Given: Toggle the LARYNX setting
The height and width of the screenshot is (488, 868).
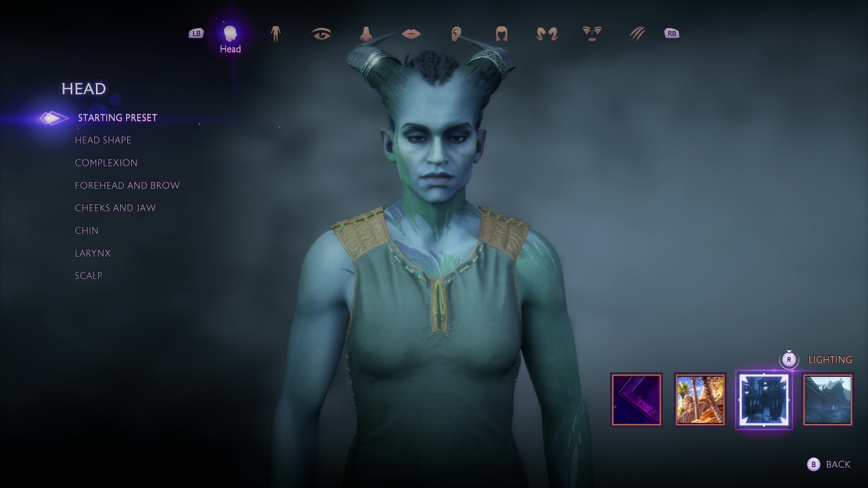Looking at the screenshot, I should [x=93, y=253].
